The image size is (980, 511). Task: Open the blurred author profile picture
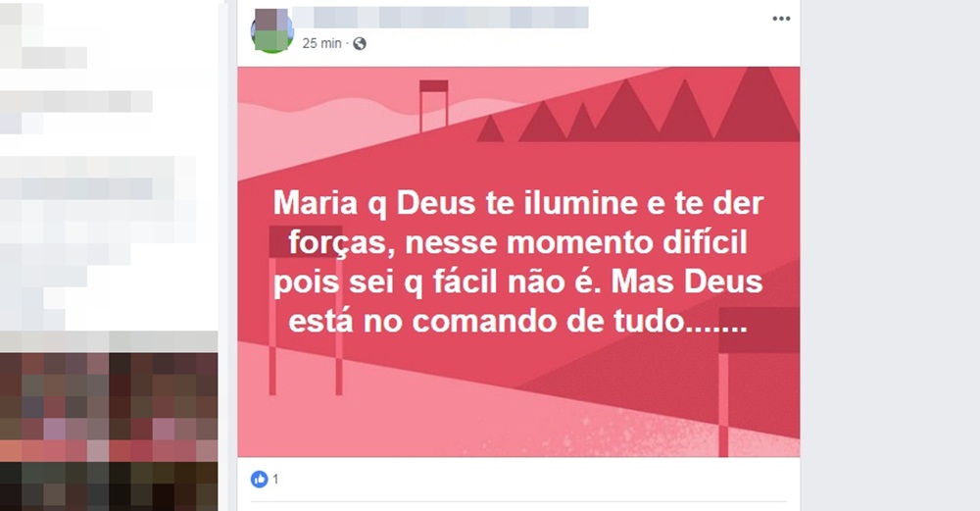(271, 31)
